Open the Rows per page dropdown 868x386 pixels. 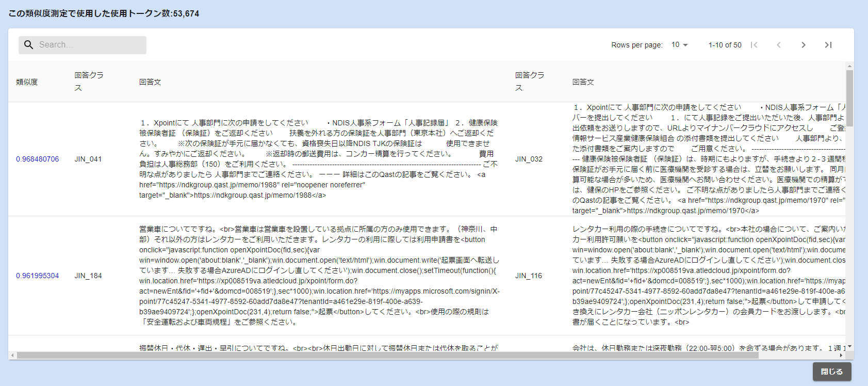click(x=680, y=45)
